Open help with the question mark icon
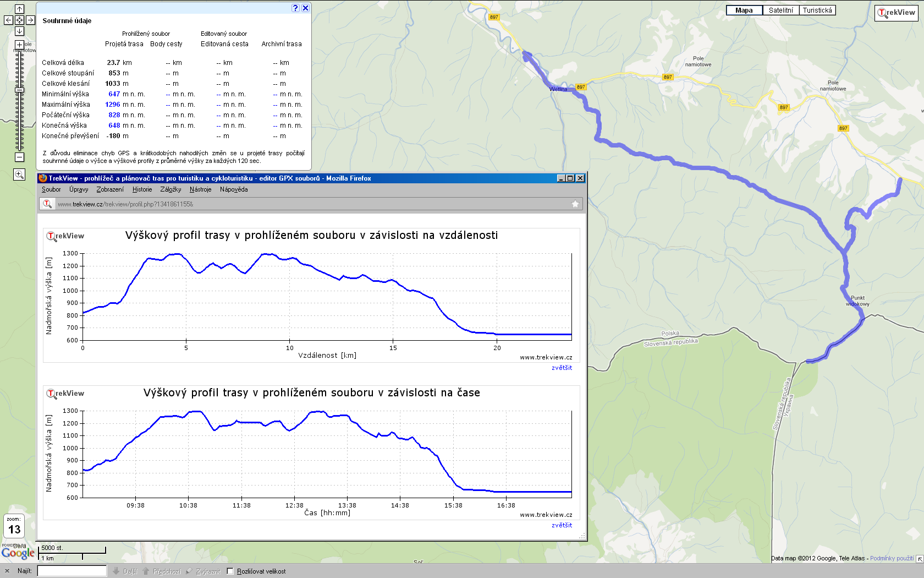 pyautogui.click(x=295, y=8)
